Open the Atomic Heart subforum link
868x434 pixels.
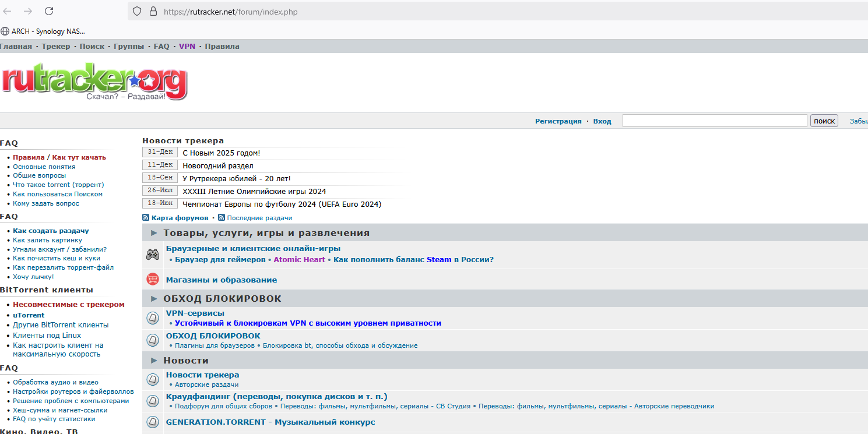pos(300,260)
